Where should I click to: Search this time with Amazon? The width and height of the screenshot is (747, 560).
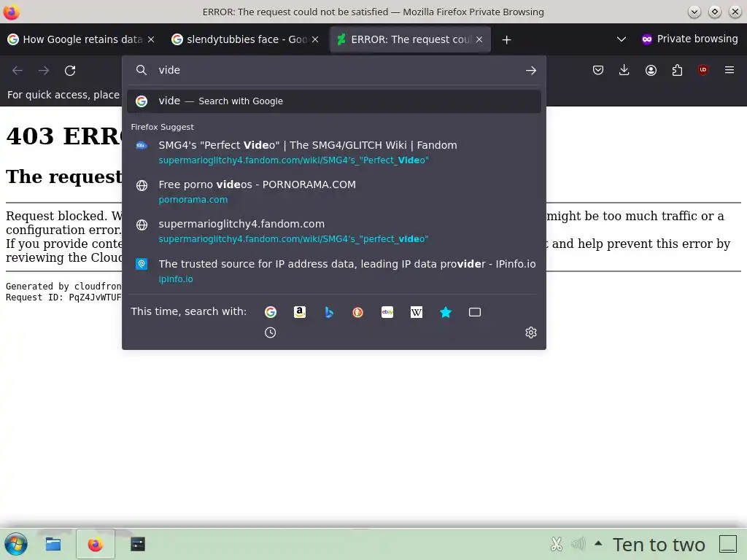click(300, 312)
